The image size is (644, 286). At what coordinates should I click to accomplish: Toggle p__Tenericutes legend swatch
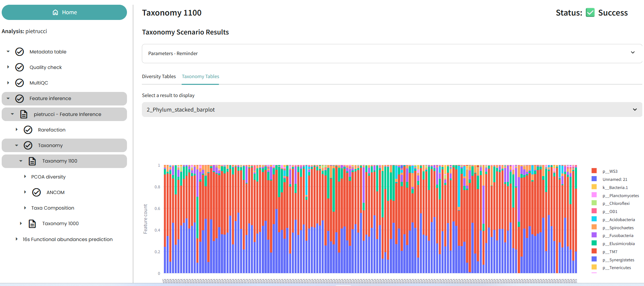[594, 267]
